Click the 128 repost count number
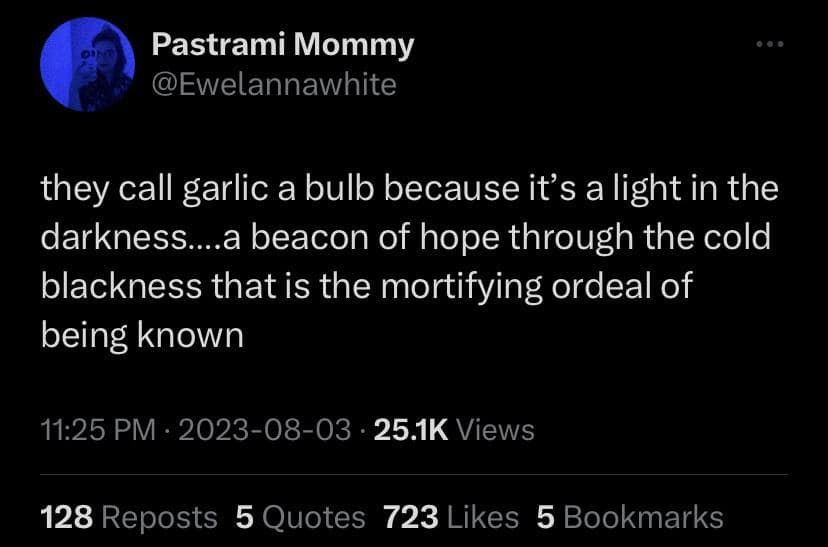This screenshot has height=547, width=828. coord(67,517)
